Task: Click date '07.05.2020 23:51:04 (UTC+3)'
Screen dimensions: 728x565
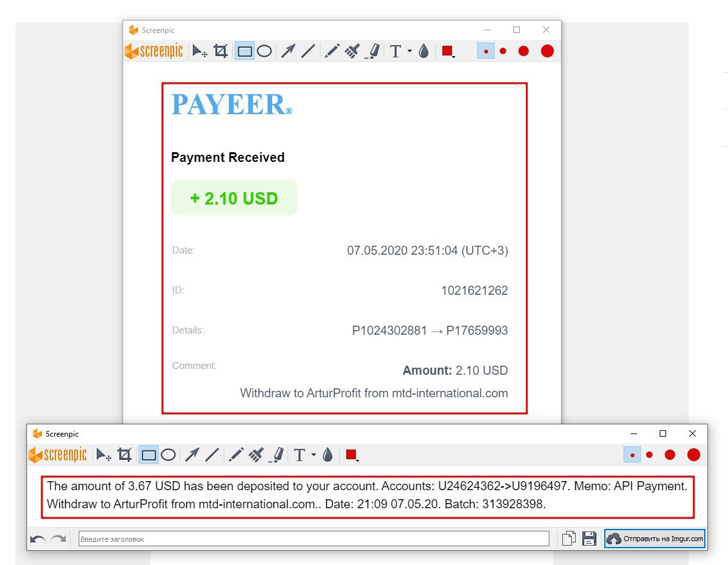Action: (x=428, y=251)
